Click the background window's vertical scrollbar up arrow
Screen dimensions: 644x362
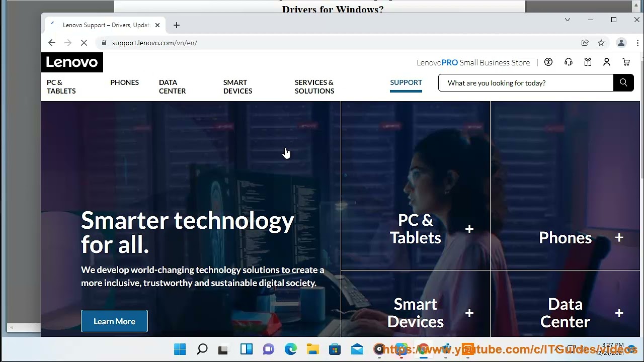click(636, 6)
